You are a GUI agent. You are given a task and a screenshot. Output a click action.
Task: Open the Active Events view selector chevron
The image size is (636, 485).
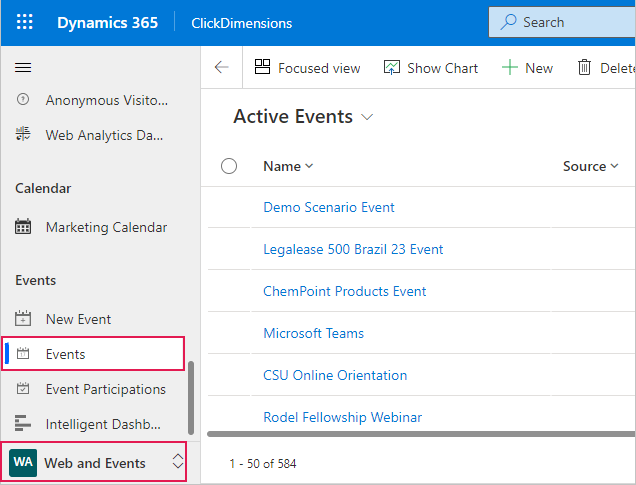click(367, 118)
